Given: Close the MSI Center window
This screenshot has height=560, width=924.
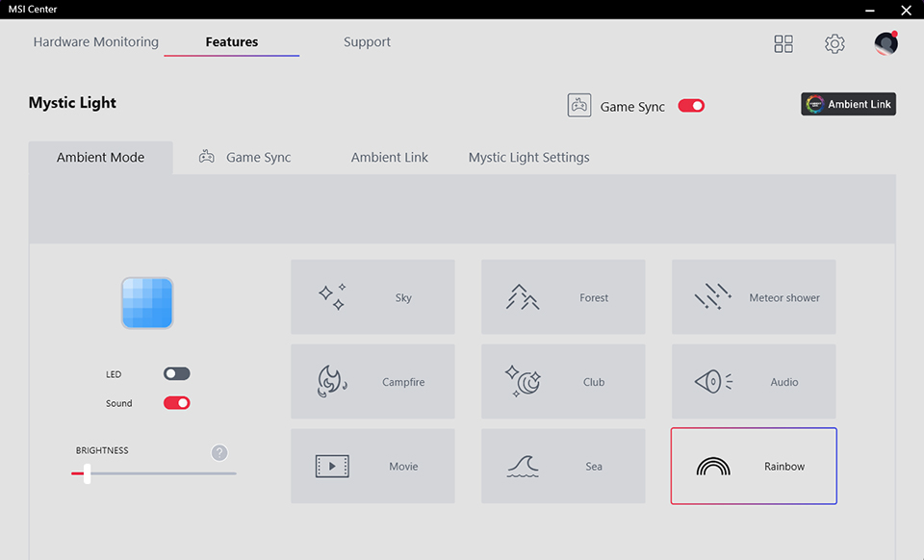Looking at the screenshot, I should 907,10.
